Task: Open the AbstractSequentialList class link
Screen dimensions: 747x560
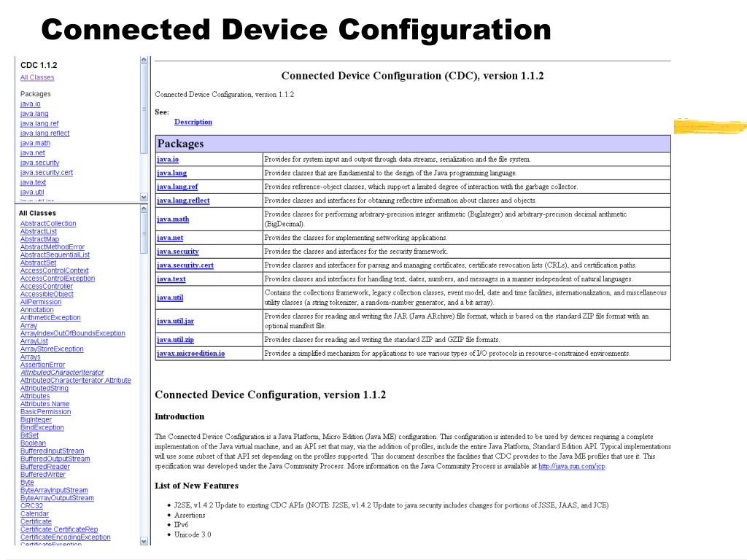Action: click(x=55, y=254)
